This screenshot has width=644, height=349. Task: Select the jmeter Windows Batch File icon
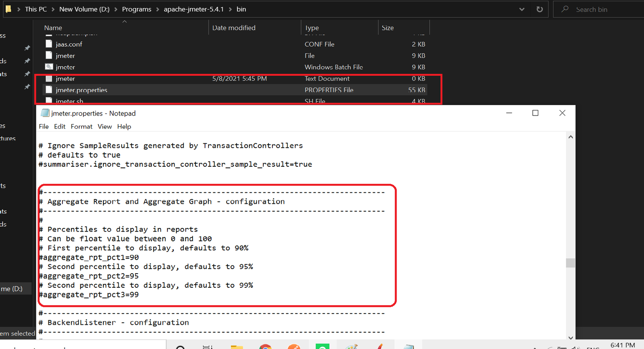pyautogui.click(x=49, y=67)
